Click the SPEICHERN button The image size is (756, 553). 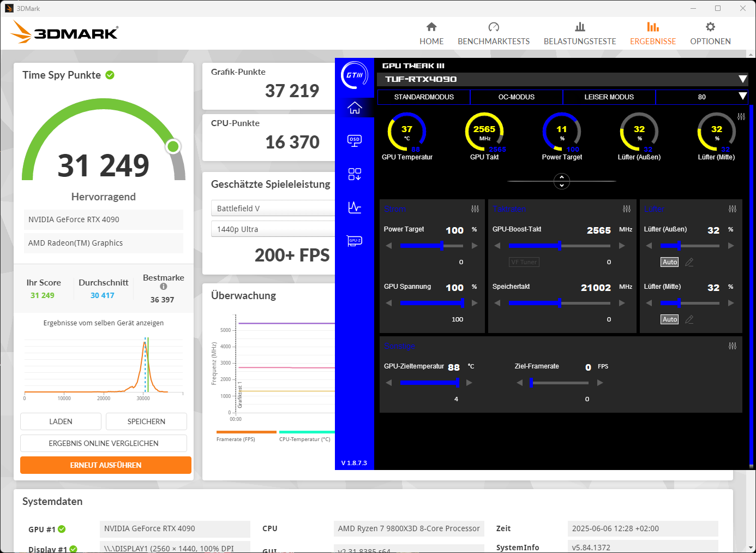(146, 421)
